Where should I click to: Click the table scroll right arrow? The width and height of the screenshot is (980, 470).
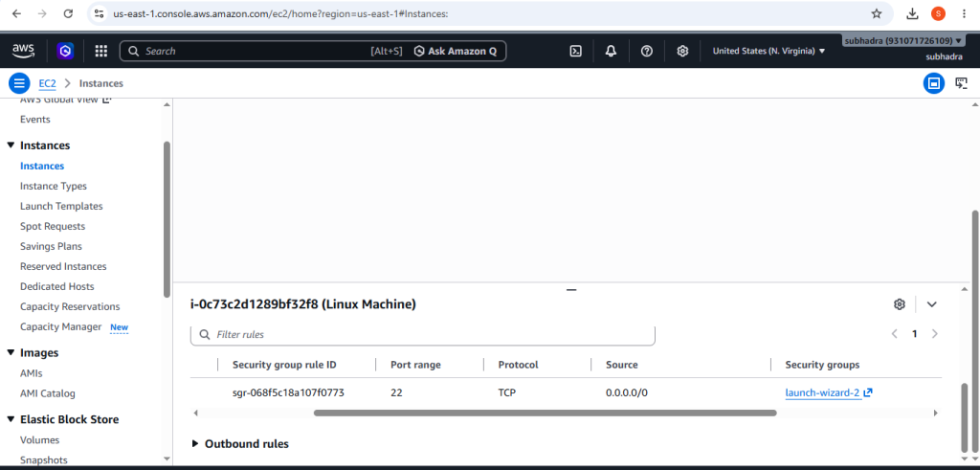coord(936,414)
